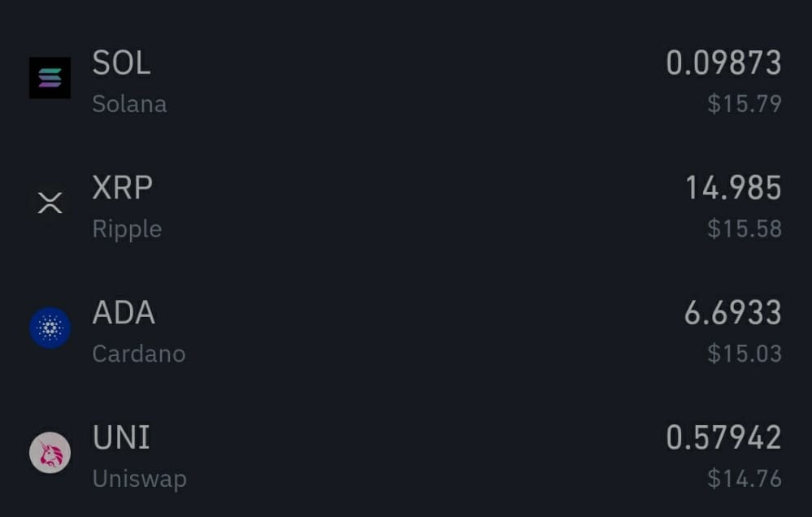Viewport: 812px width, 517px height.
Task: Click the $14.76 Uniswap value
Action: click(745, 479)
